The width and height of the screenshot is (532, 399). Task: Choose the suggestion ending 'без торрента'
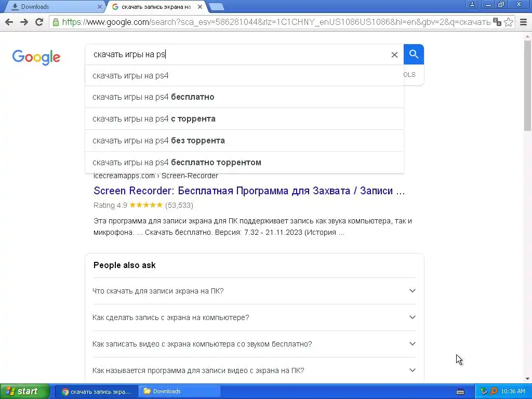coord(244,140)
